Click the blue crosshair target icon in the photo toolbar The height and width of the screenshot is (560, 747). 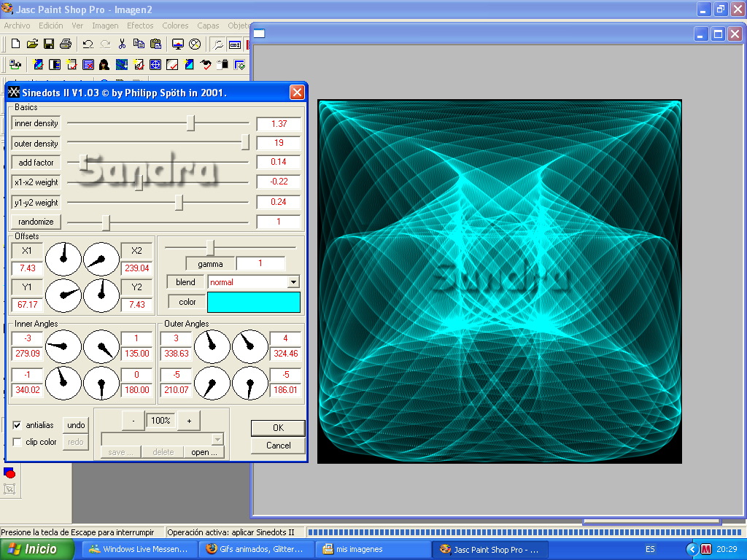[x=155, y=65]
